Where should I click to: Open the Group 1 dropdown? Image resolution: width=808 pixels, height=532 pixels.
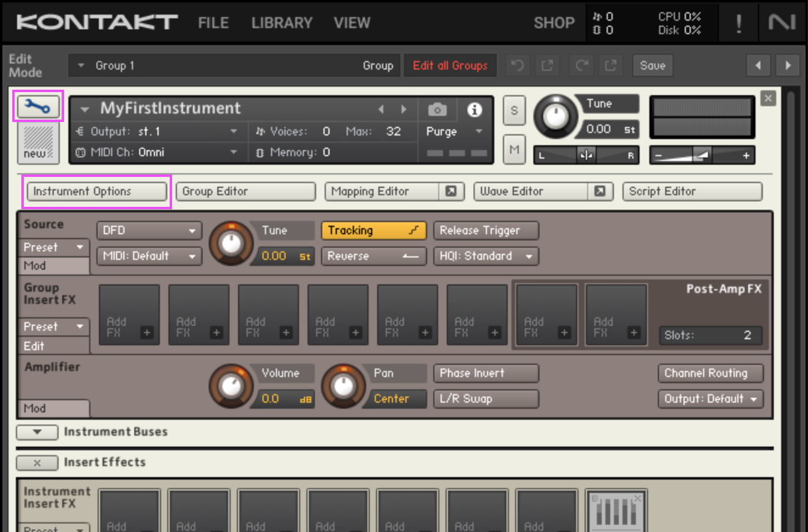(x=234, y=65)
